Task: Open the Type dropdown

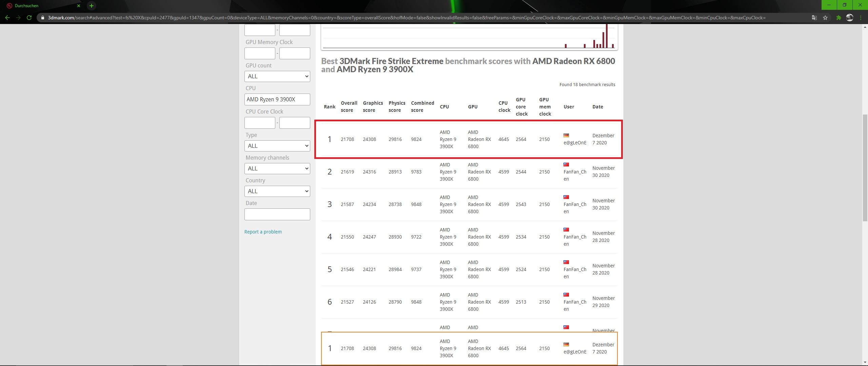Action: [x=277, y=146]
